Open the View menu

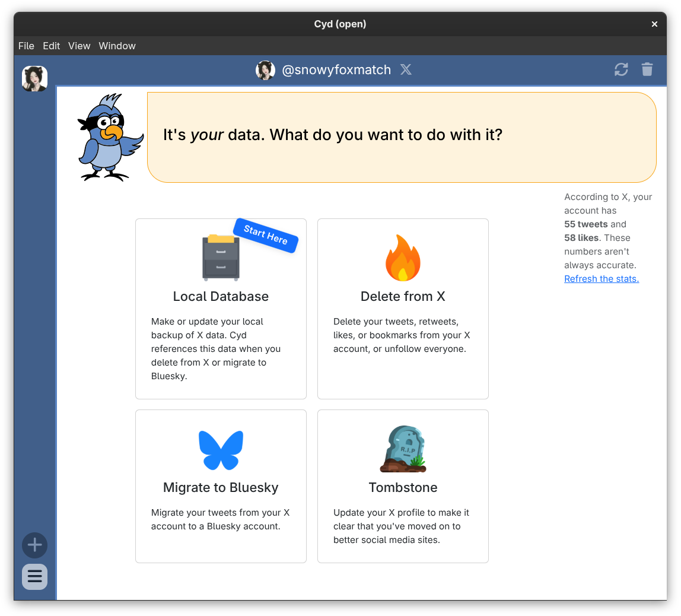point(79,46)
